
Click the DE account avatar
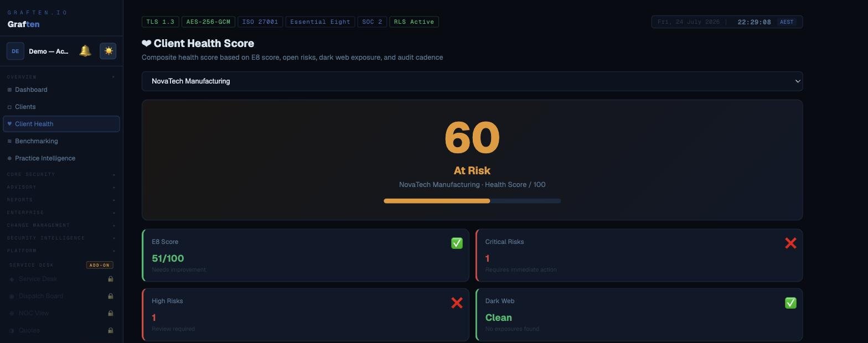(x=15, y=51)
